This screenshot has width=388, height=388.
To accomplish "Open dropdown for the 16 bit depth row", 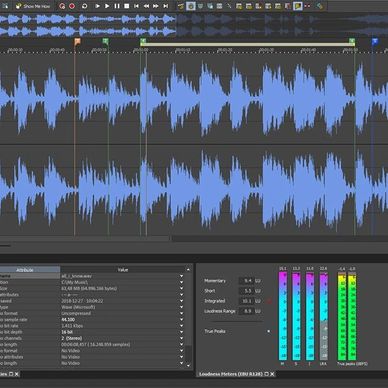I will (181, 332).
